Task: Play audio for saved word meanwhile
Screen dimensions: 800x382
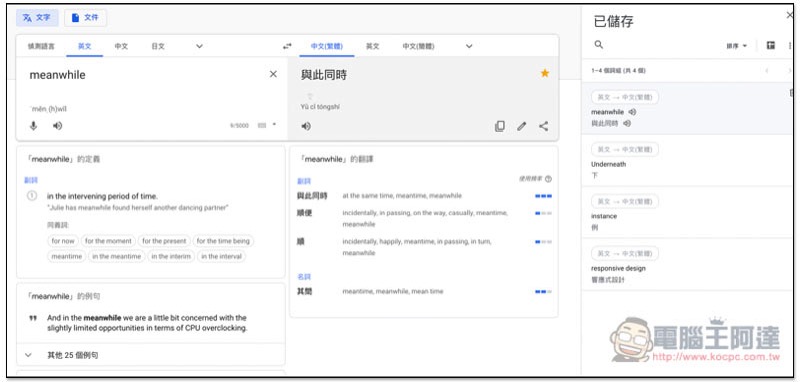Action: [632, 112]
